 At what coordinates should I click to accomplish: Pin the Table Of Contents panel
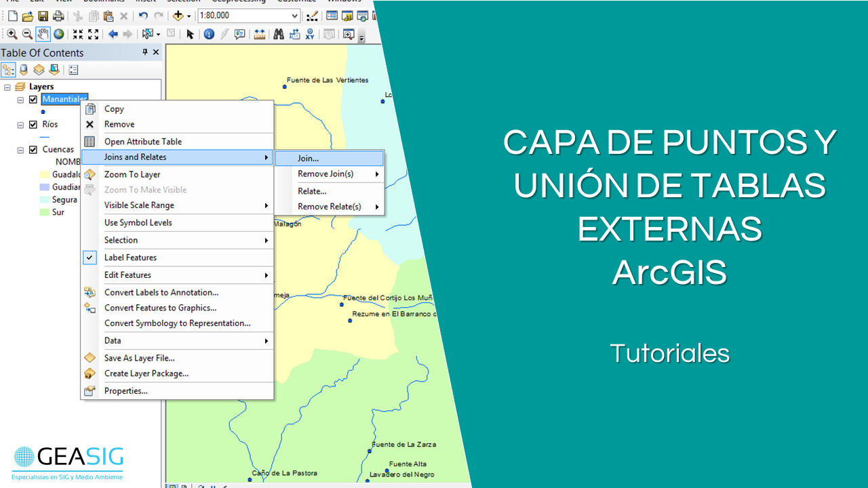click(x=144, y=53)
